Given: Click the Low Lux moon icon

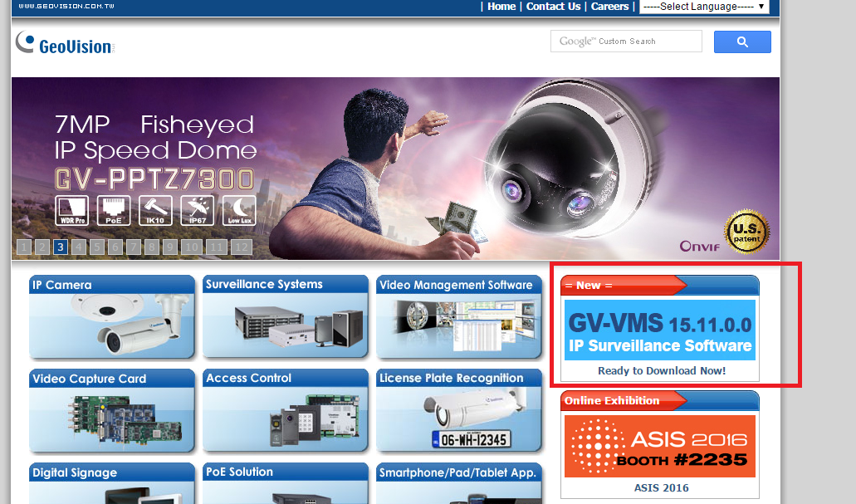Looking at the screenshot, I should pos(239,210).
